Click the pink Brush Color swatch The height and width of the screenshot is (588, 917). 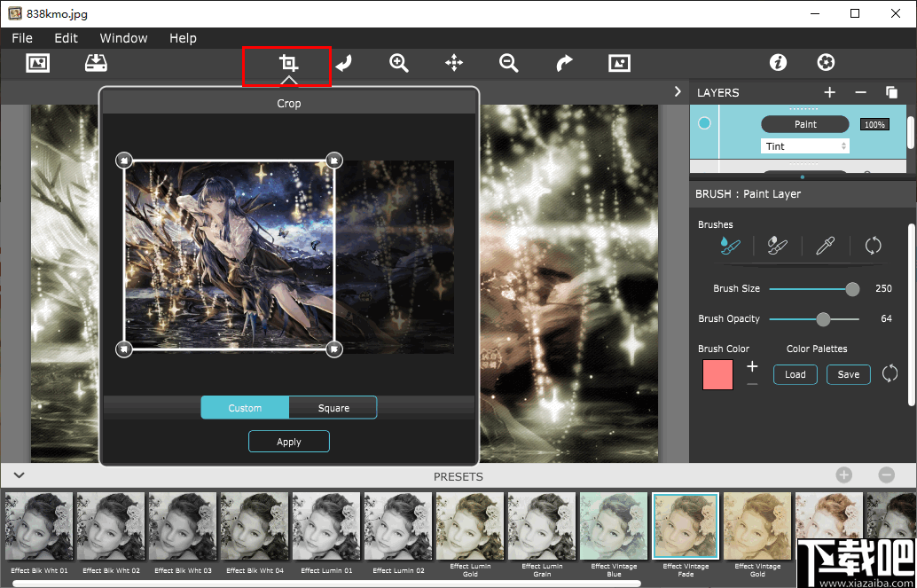tap(717, 375)
